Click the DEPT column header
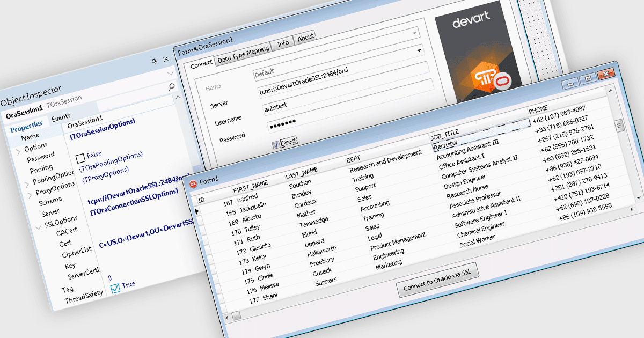The height and width of the screenshot is (338, 644). point(353,160)
